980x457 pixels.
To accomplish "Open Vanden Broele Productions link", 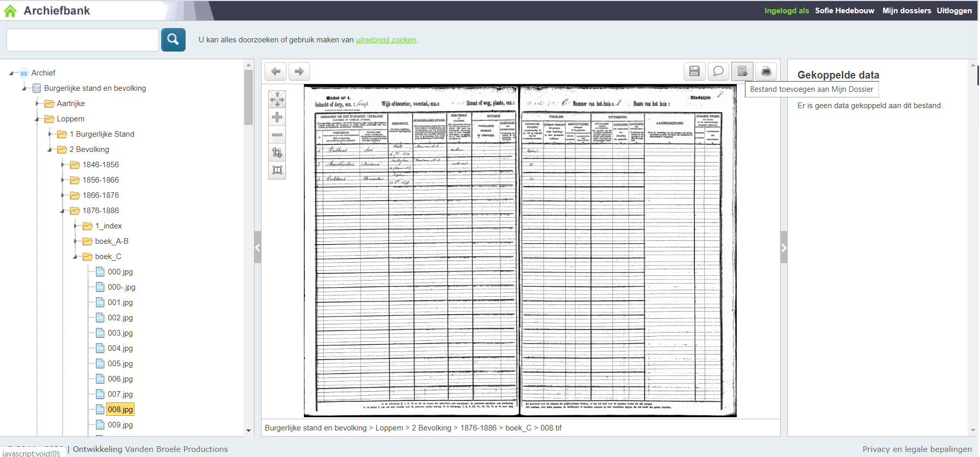I will pyautogui.click(x=176, y=449).
